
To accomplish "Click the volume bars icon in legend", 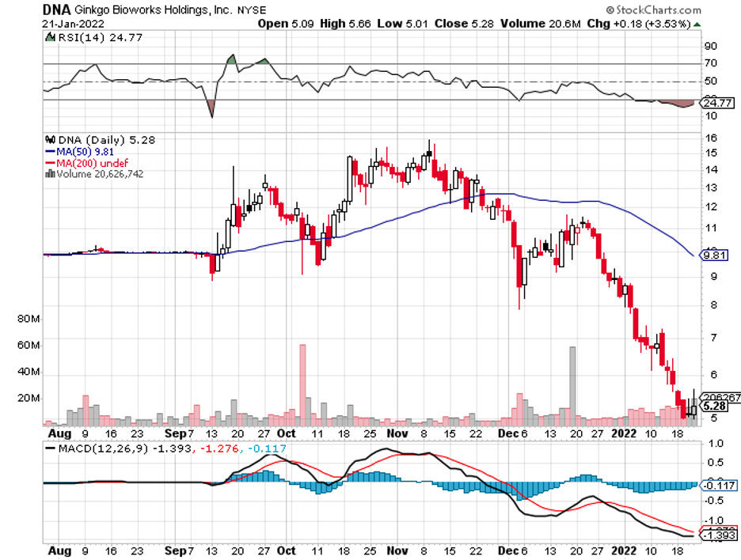I will click(x=50, y=174).
